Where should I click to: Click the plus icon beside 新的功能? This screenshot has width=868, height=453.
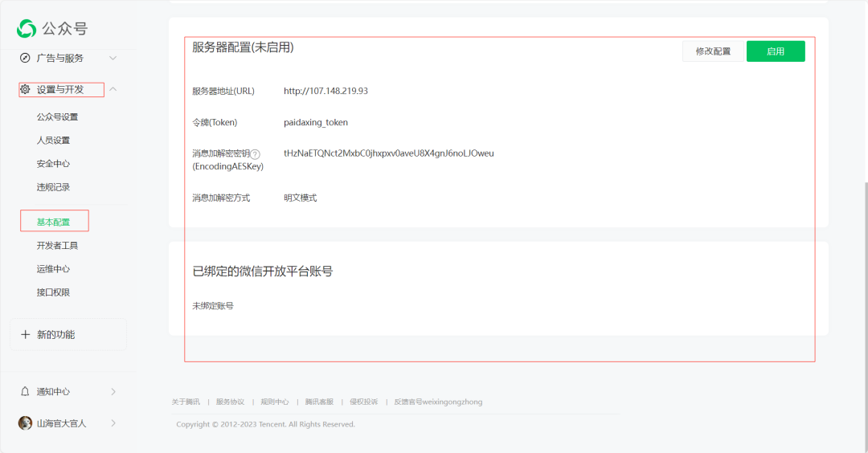pos(25,335)
